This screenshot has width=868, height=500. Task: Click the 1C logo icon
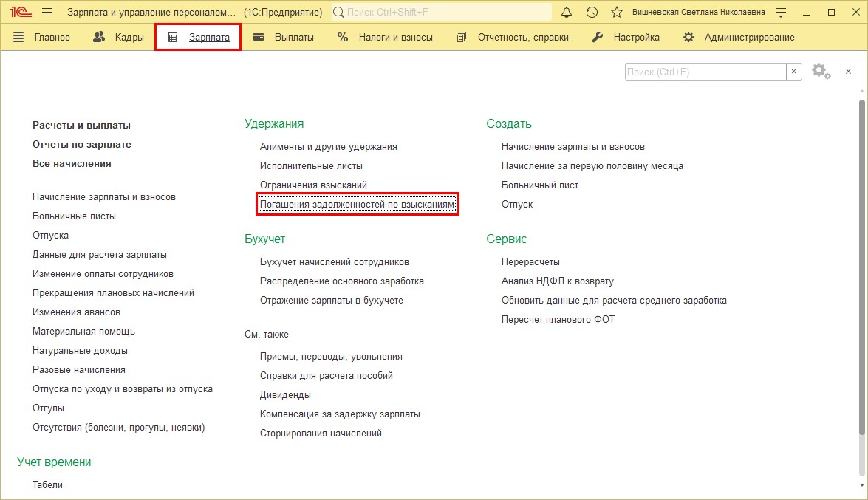[18, 13]
